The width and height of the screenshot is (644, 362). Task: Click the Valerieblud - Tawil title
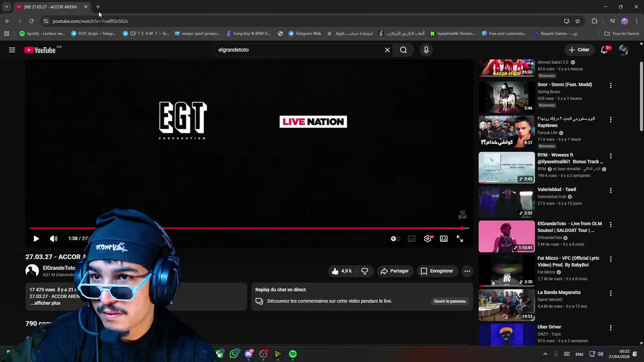point(556,190)
